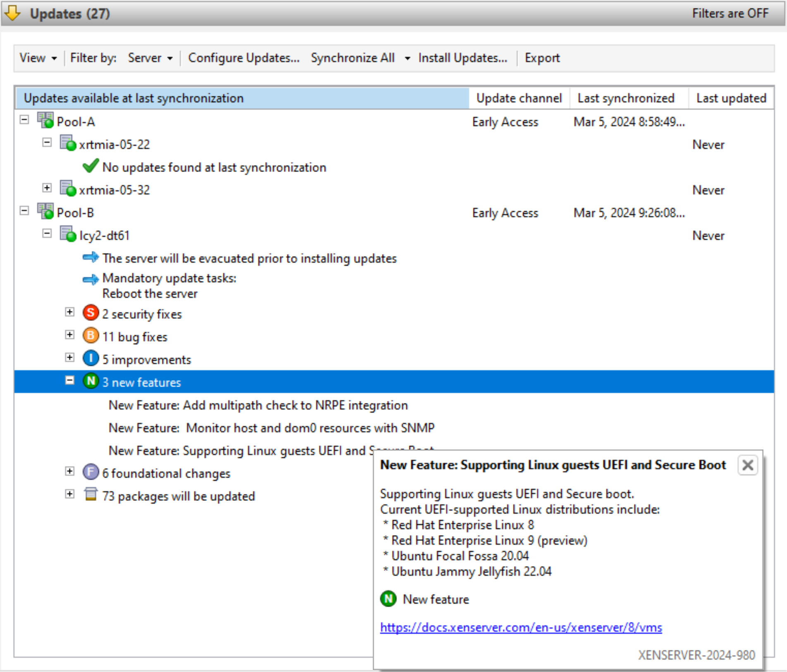Click the red security fixes 'S' icon

(x=91, y=313)
